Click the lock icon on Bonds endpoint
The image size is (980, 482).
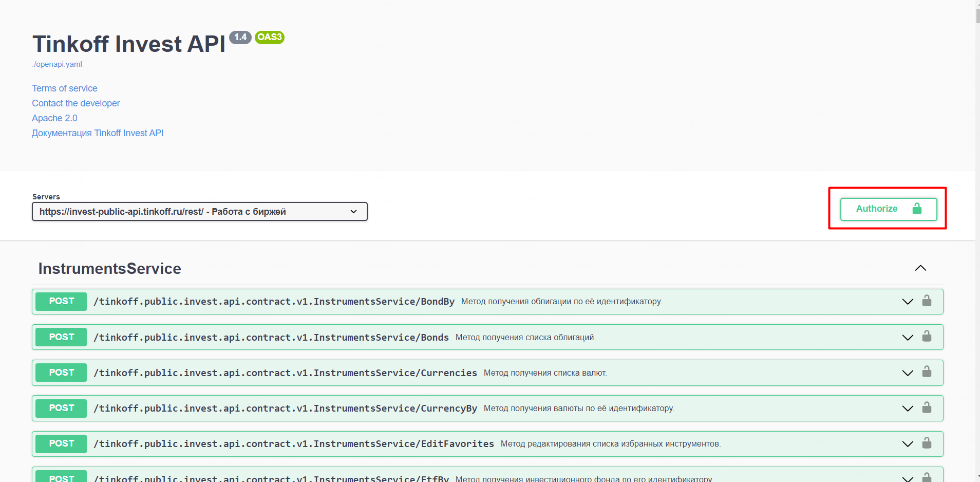[927, 337]
